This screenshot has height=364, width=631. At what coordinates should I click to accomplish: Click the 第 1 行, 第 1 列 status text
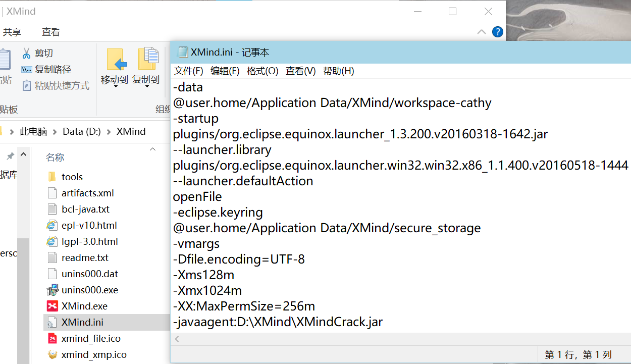click(x=578, y=354)
